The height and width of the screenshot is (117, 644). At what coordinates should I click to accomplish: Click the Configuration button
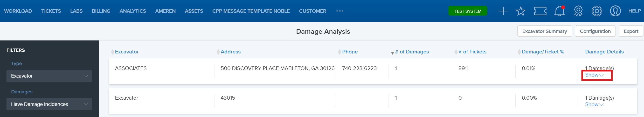point(595,31)
